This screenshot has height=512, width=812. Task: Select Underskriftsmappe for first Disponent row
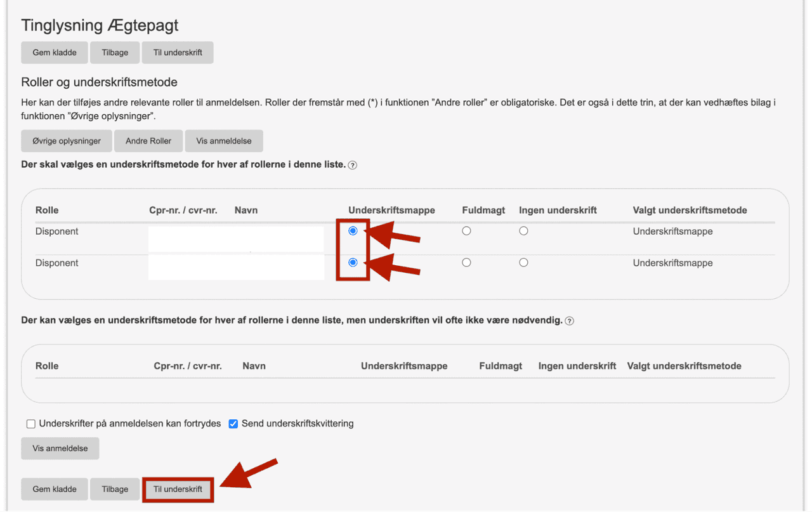click(353, 231)
